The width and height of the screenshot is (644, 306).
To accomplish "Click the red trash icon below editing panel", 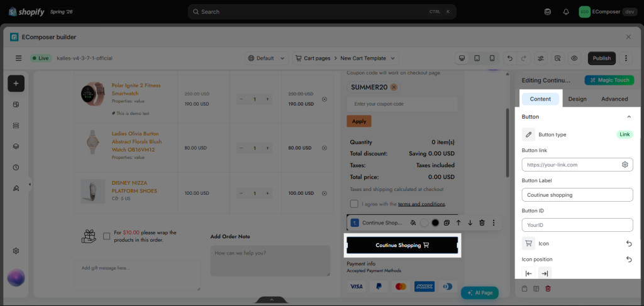I will point(548,289).
